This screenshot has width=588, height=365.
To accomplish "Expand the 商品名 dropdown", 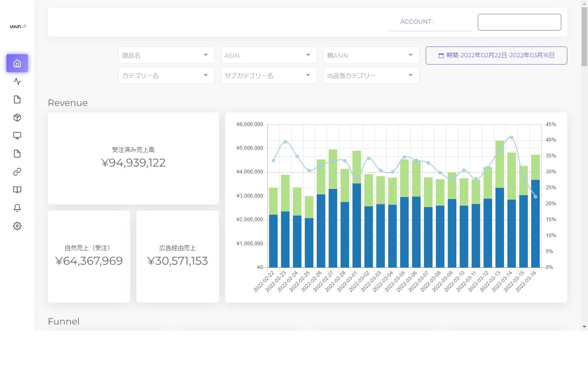I will click(167, 55).
